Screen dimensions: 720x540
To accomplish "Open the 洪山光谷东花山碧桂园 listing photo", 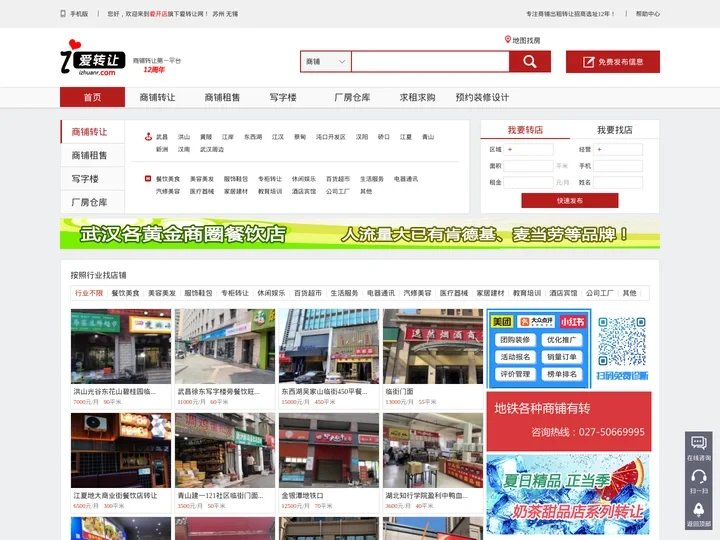I will pyautogui.click(x=121, y=346).
